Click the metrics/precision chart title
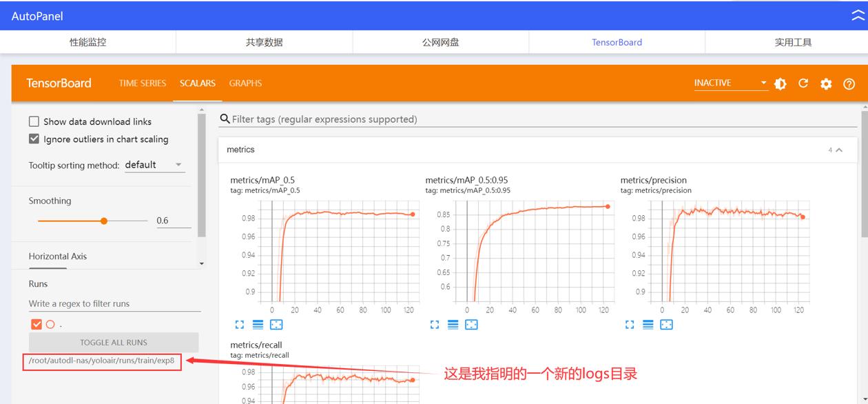 tap(654, 180)
